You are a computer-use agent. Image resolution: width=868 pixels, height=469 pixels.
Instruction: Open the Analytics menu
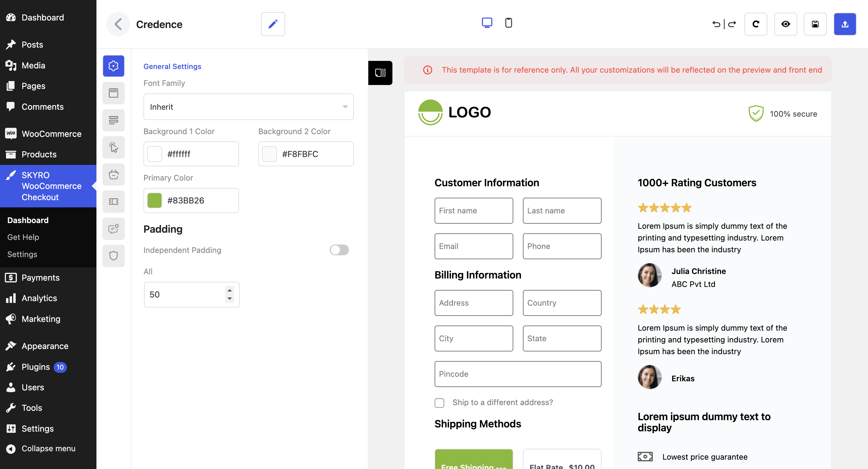click(48, 298)
